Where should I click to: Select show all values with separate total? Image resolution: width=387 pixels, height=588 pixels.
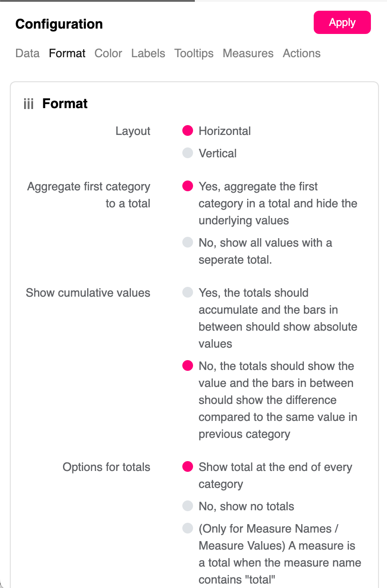click(188, 243)
